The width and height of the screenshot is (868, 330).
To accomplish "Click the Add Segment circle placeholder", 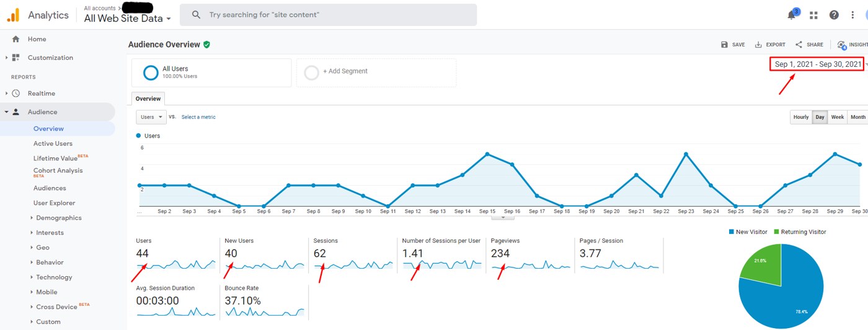I will click(x=312, y=72).
